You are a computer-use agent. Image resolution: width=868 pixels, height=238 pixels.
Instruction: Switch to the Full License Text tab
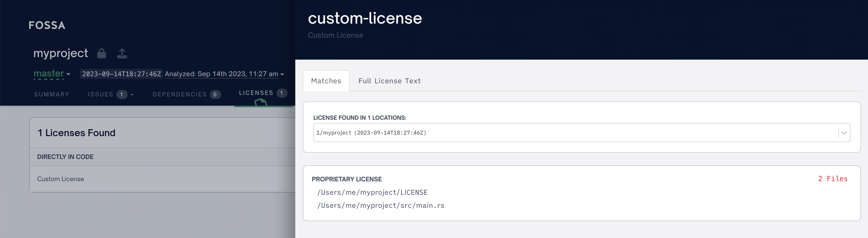(x=390, y=81)
